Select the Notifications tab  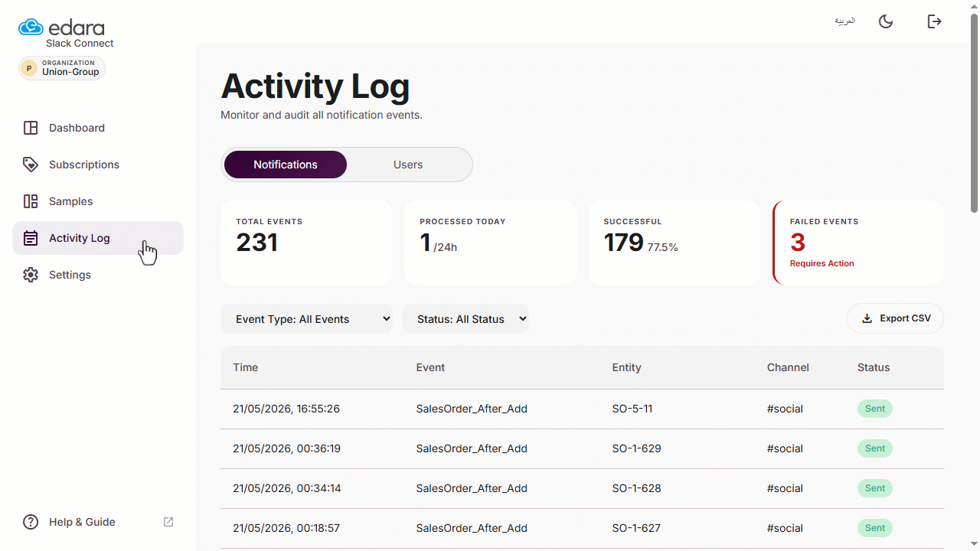pyautogui.click(x=286, y=165)
